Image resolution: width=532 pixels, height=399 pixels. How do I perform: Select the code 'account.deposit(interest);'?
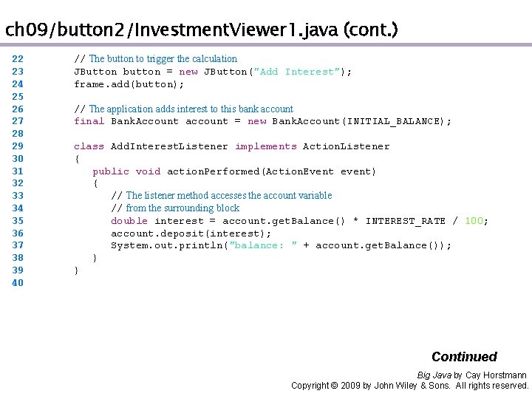click(x=191, y=233)
